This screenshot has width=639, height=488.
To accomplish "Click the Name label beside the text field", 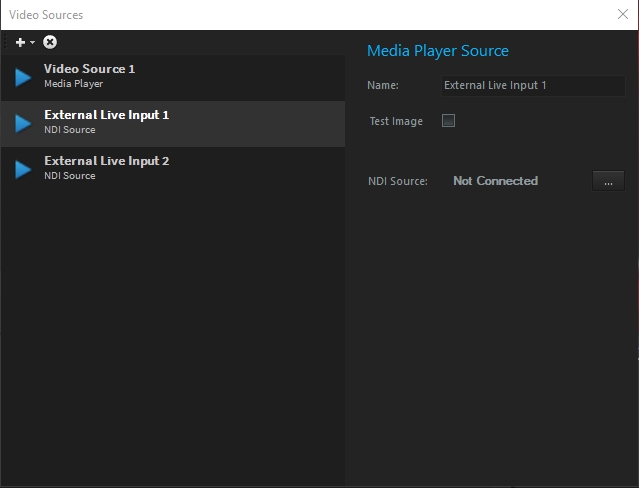I will pyautogui.click(x=382, y=86).
